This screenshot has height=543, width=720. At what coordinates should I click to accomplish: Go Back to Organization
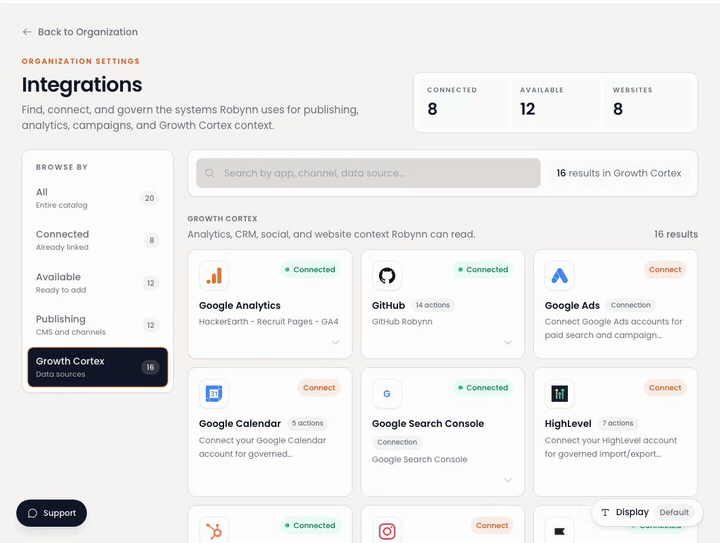80,32
